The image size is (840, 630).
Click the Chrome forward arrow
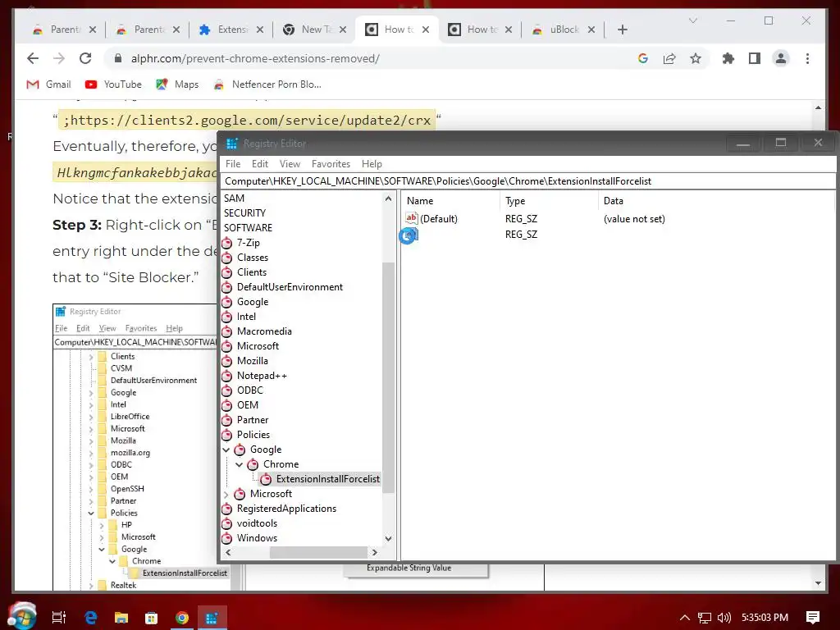(59, 58)
